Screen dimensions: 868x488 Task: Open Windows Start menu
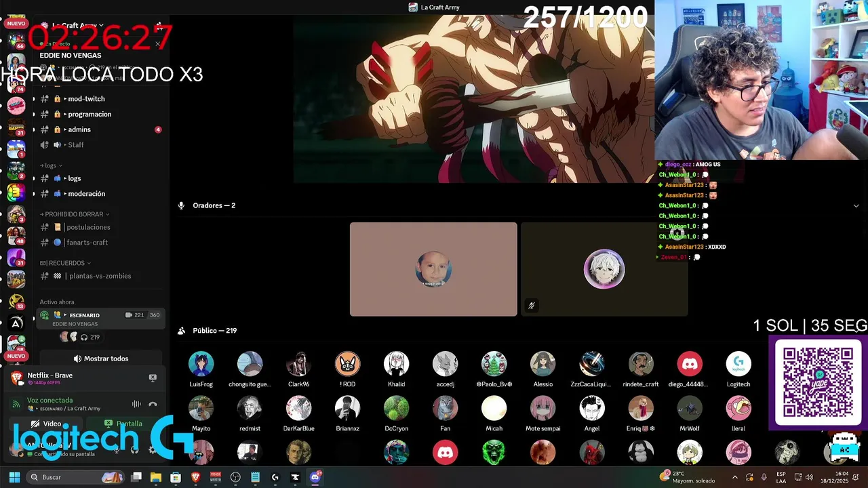[14, 477]
